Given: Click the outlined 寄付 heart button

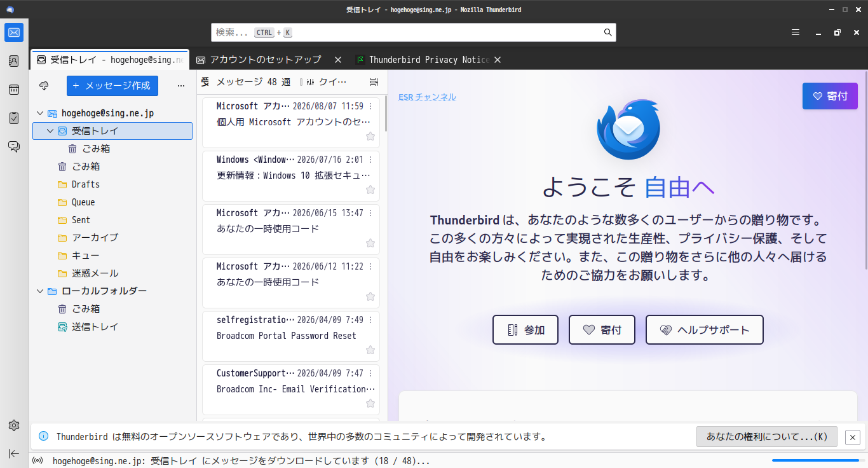Looking at the screenshot, I should pyautogui.click(x=602, y=330).
